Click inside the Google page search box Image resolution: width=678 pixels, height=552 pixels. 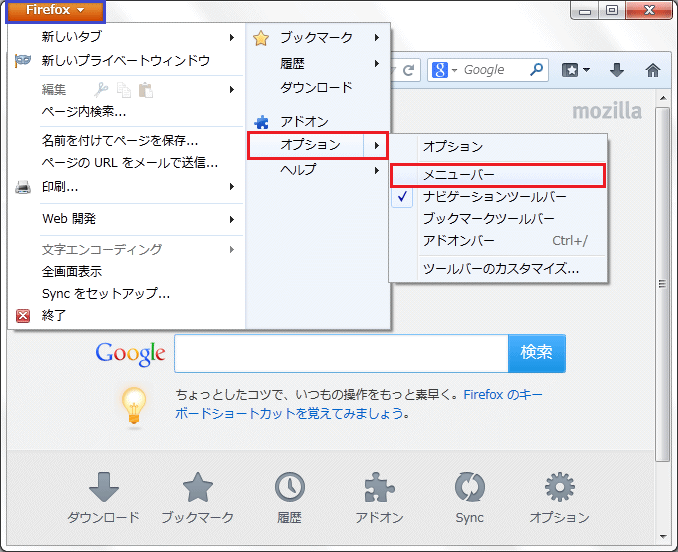pyautogui.click(x=341, y=353)
